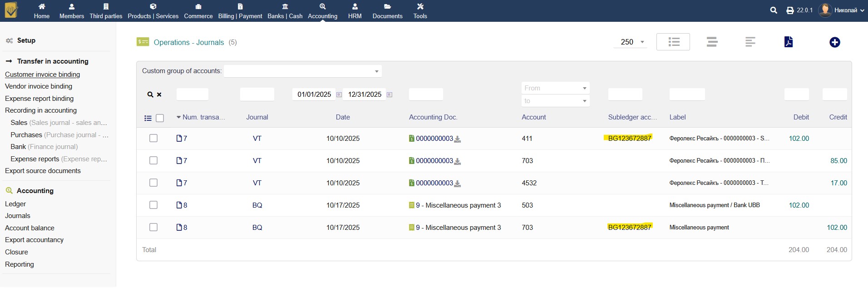The width and height of the screenshot is (868, 293).
Task: Clear filters with the X icon
Action: click(159, 94)
